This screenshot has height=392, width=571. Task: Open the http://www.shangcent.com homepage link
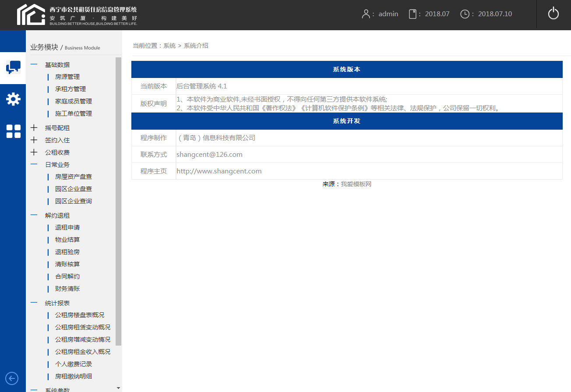coord(219,171)
